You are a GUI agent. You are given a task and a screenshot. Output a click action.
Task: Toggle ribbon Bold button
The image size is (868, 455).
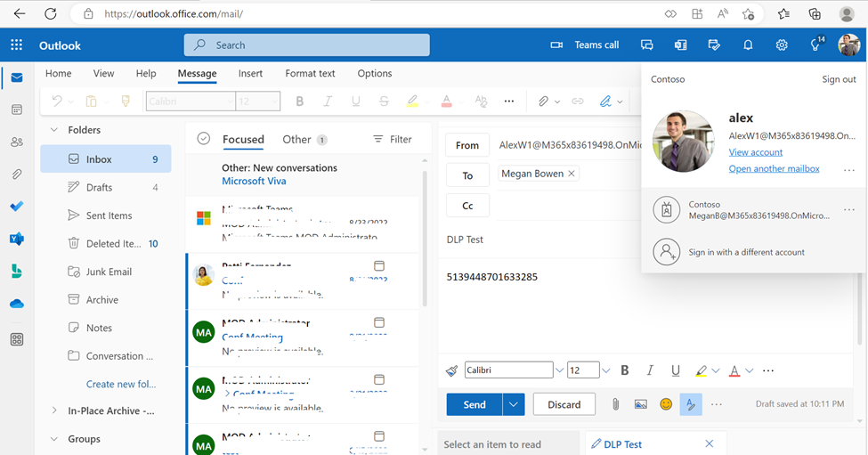click(x=300, y=102)
